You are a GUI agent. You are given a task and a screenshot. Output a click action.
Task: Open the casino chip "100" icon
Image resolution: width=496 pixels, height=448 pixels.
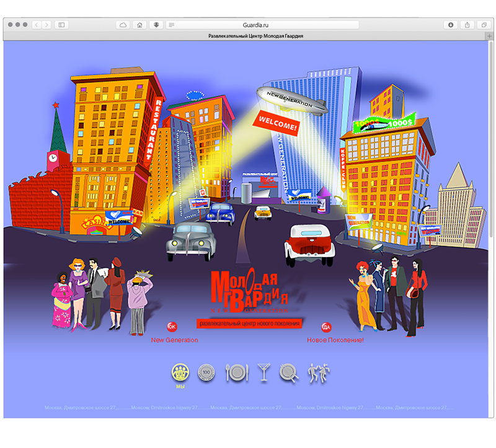point(206,372)
